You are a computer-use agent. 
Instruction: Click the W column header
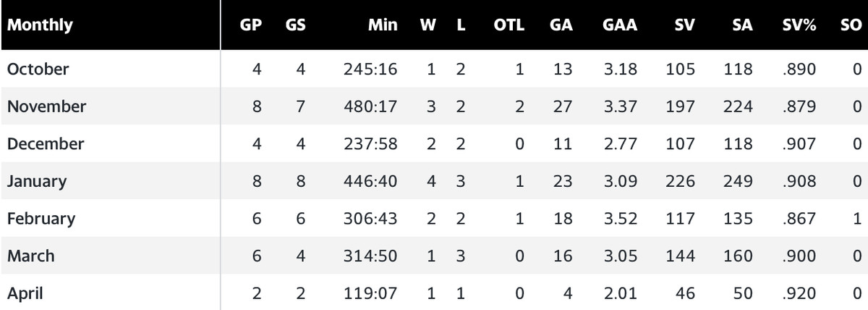[428, 25]
